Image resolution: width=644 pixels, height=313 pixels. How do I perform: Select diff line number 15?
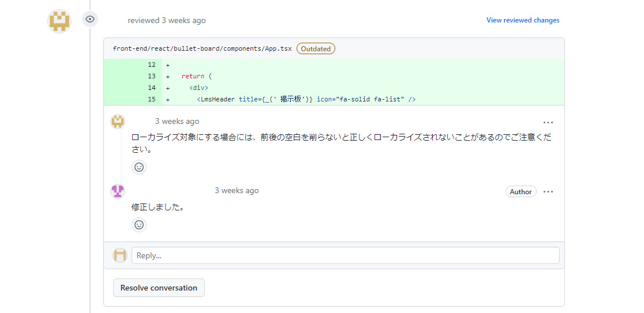[152, 99]
